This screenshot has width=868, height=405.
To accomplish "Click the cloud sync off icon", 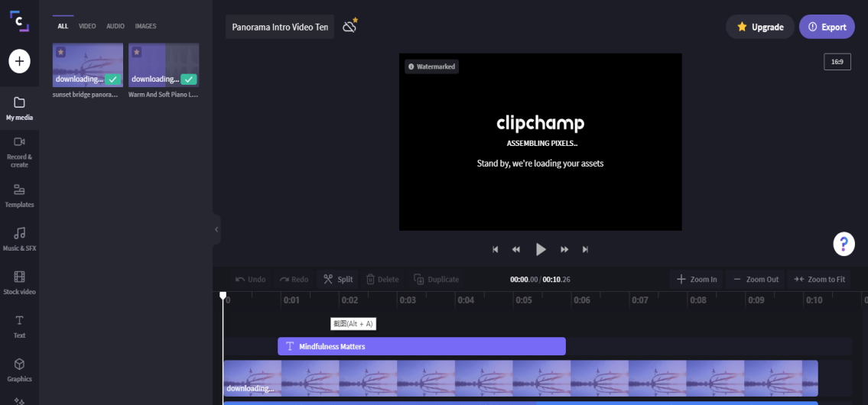I will [349, 27].
